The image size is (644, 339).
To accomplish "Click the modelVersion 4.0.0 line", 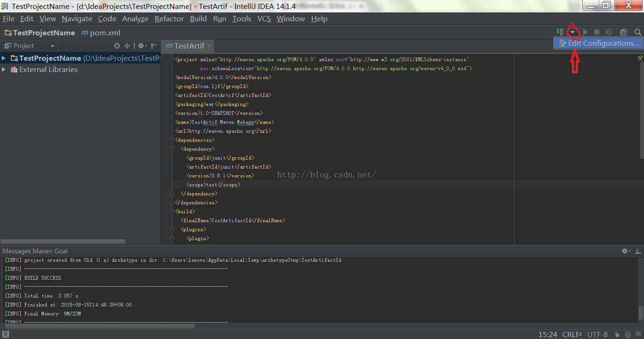I will tap(222, 77).
